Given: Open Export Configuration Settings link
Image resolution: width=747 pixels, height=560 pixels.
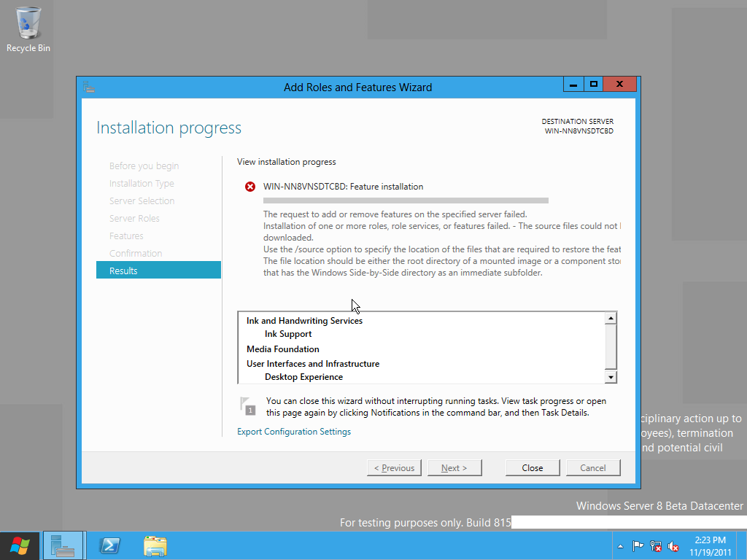Looking at the screenshot, I should click(294, 432).
